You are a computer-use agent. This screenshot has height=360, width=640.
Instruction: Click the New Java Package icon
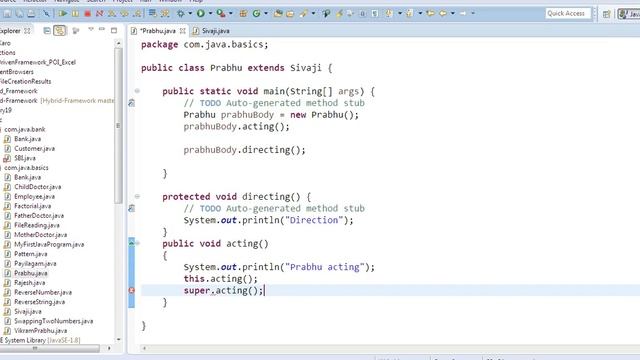(243, 14)
